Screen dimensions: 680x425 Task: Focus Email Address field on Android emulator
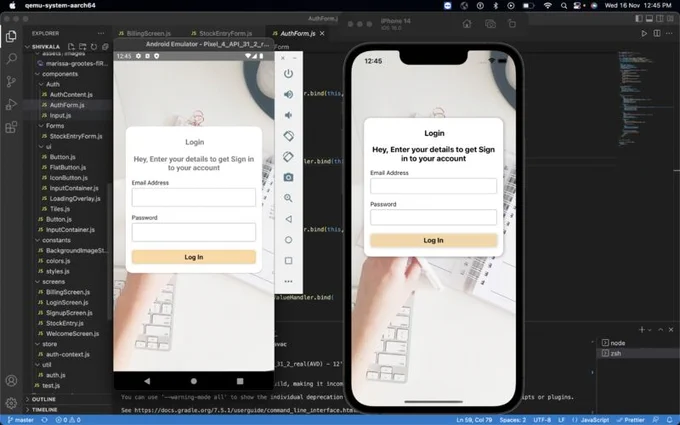tap(194, 197)
